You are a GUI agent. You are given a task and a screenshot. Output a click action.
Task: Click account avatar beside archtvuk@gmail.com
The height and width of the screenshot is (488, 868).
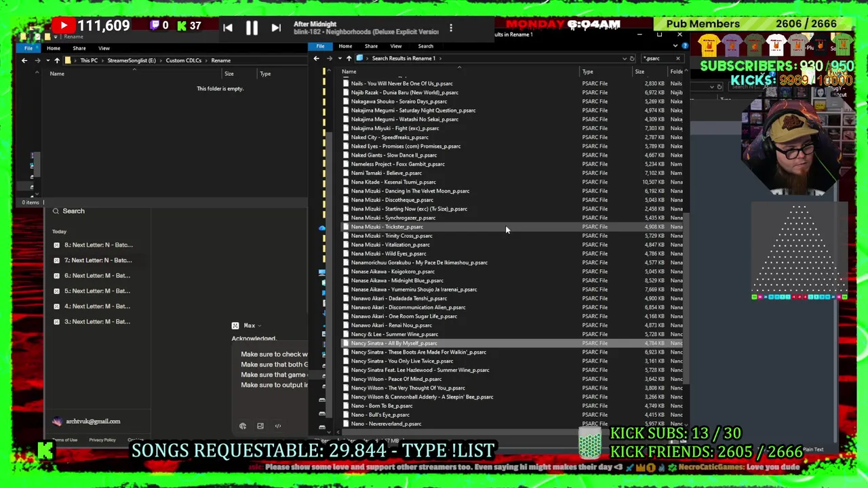click(57, 422)
